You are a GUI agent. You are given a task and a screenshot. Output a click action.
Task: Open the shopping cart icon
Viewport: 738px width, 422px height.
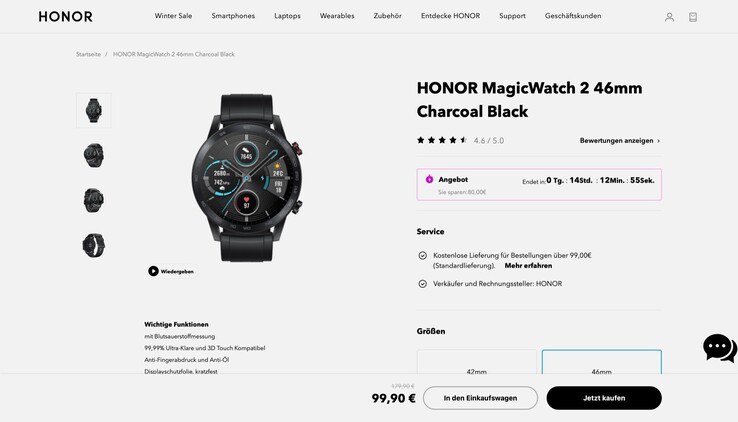(x=693, y=17)
